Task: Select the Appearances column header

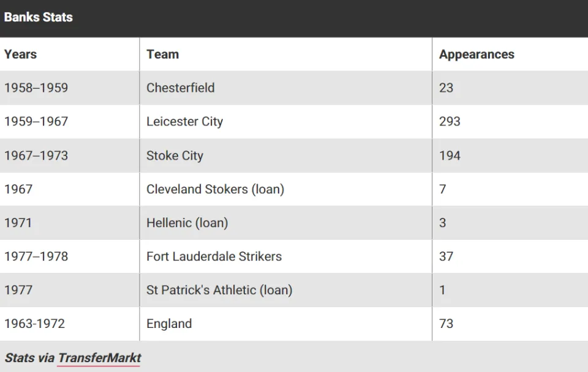Action: [477, 54]
